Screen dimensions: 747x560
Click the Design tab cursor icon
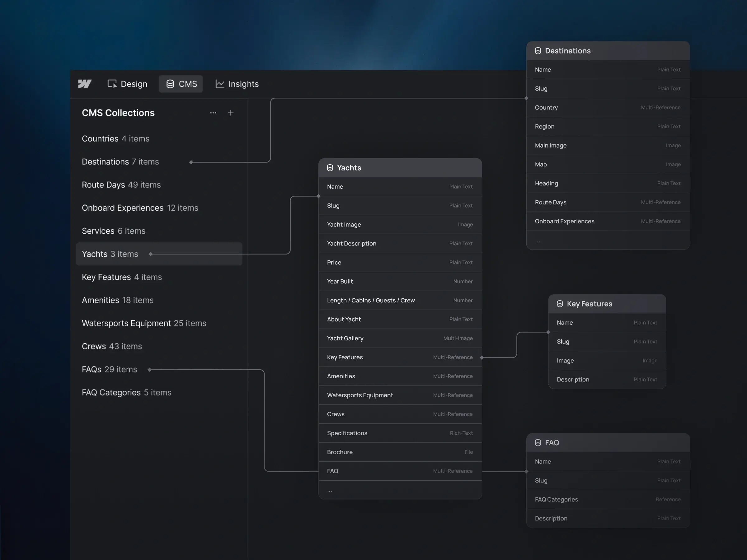[x=112, y=84]
